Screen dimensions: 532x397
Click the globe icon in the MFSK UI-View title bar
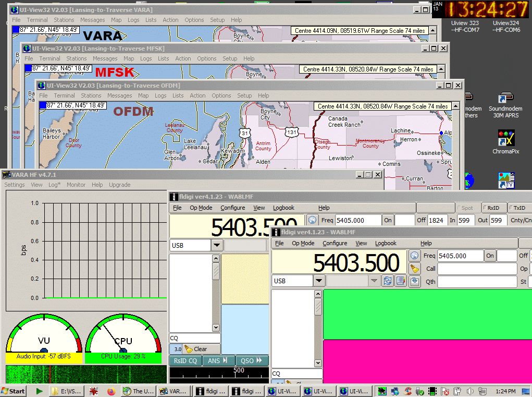coord(27,49)
